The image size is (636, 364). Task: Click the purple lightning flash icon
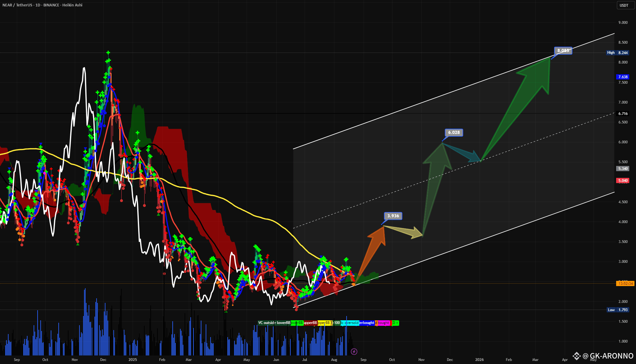tap(354, 352)
